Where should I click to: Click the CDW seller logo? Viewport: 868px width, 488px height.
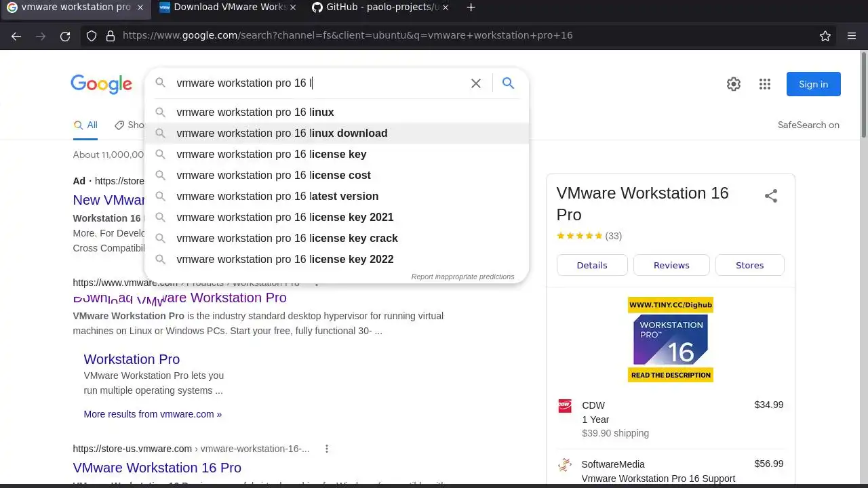[x=565, y=405]
